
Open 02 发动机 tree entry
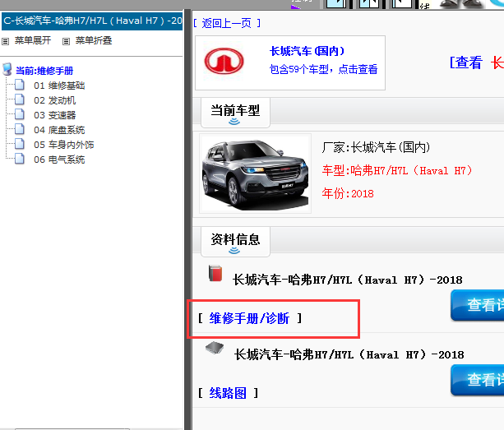[x=54, y=100]
